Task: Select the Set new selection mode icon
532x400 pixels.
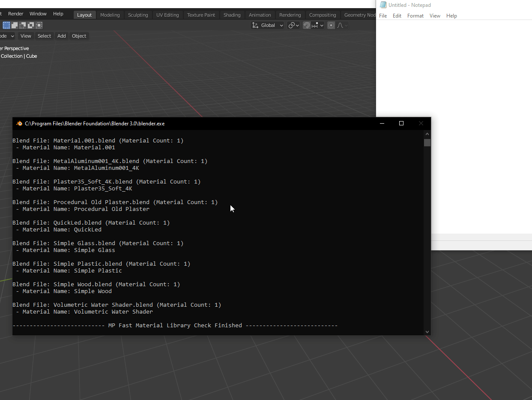Action: [x=6, y=25]
